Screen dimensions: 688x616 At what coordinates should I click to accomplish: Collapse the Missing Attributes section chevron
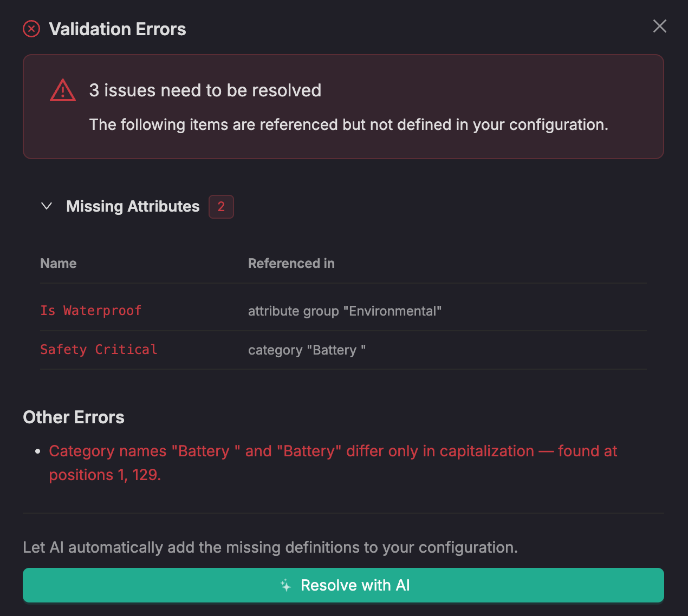47,206
